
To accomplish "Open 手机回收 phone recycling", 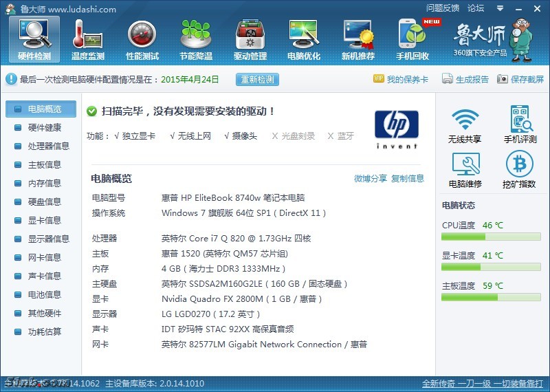I will tap(412, 39).
